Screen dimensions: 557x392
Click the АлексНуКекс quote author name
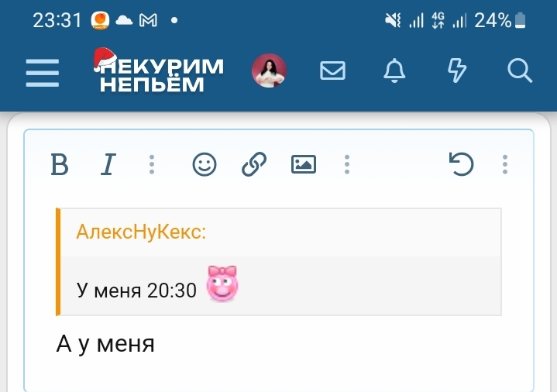point(141,232)
